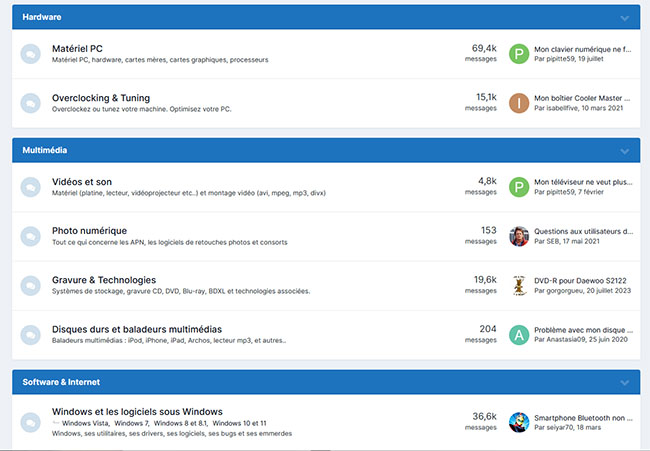Screen dimensions: 650x451
Task: Collapse the Hardware category section
Action: click(625, 18)
